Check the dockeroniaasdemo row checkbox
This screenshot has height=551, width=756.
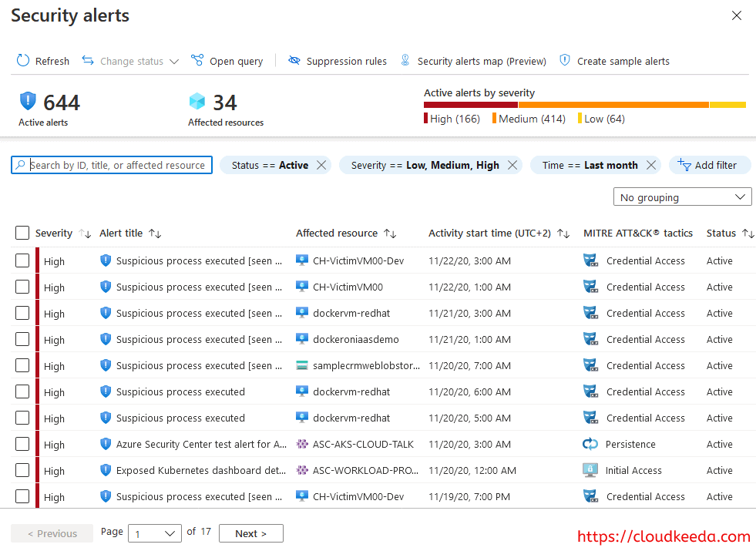click(22, 339)
